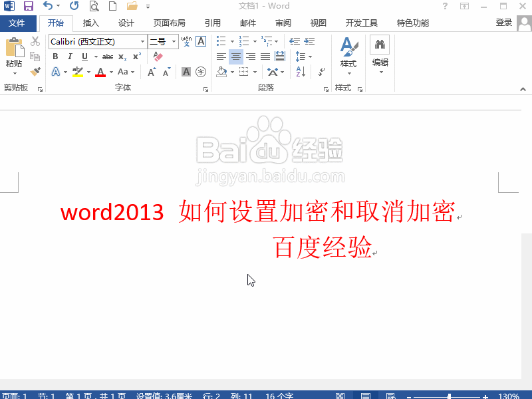Click the Paste clipboard icon

tap(14, 48)
